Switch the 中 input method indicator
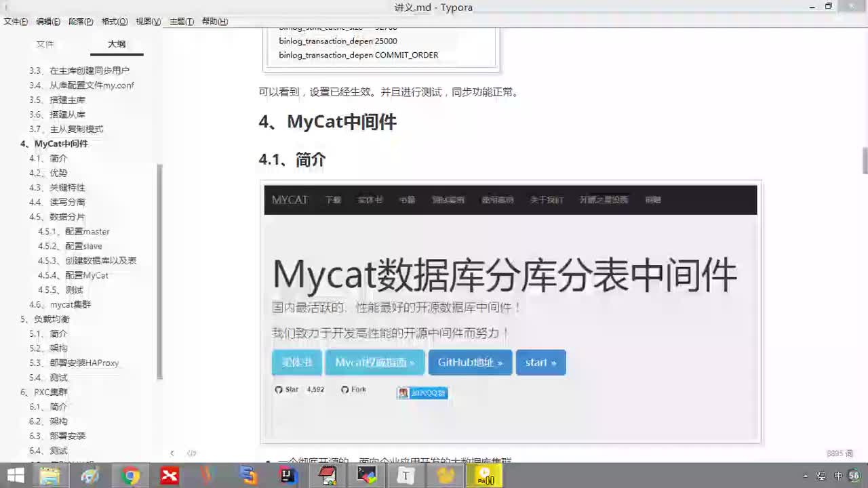The height and width of the screenshot is (488, 868). pos(838,476)
